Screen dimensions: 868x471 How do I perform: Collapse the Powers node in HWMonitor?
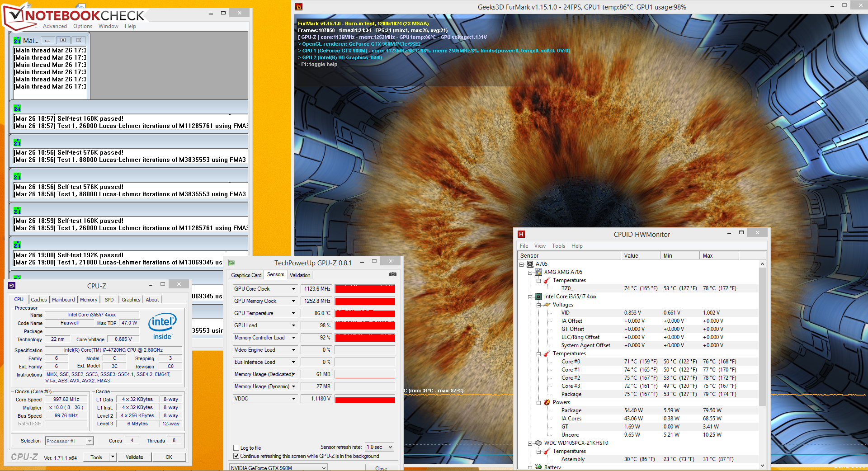[x=539, y=402]
